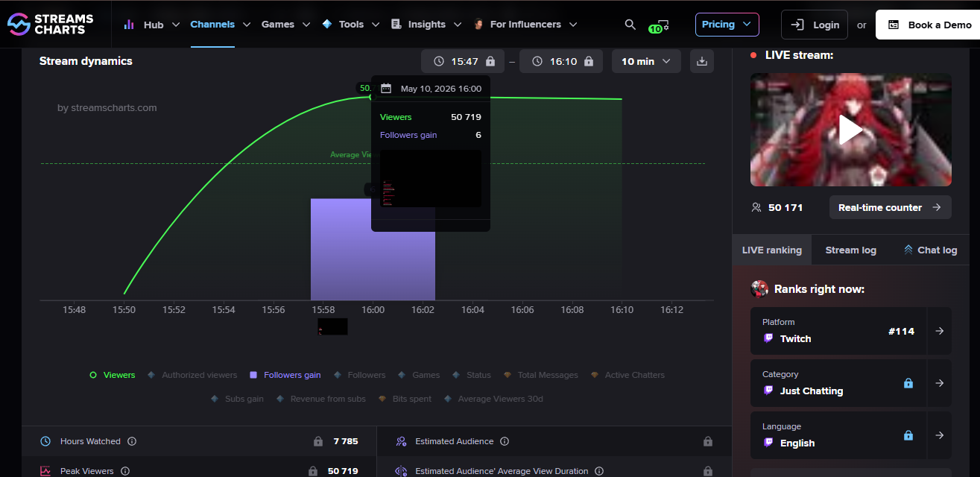
Task: Click the Book a Demo button
Action: [x=929, y=25]
